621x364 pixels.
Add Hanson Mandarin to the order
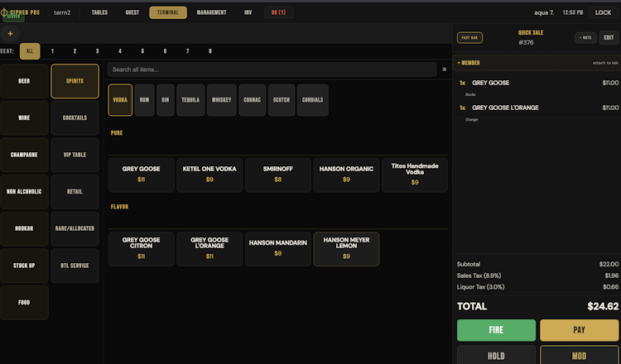(x=278, y=249)
